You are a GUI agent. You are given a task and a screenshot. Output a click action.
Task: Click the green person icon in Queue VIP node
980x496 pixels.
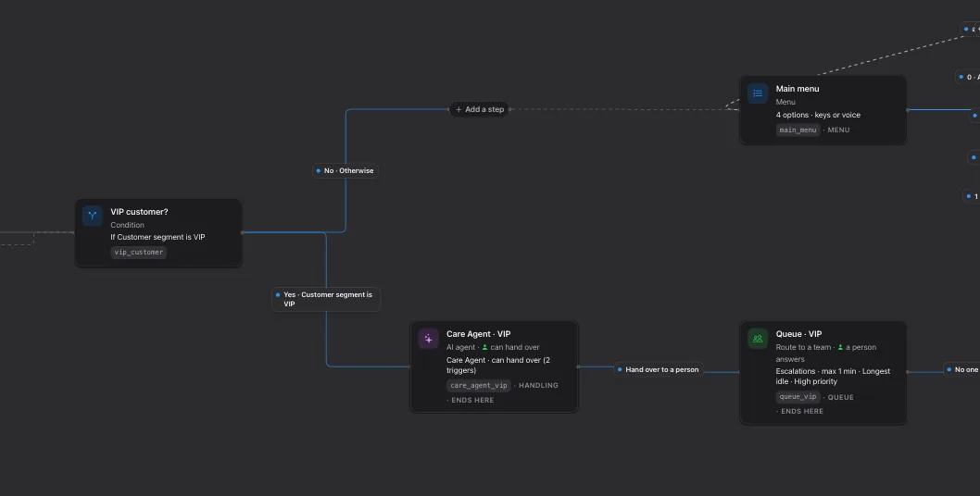coord(841,347)
